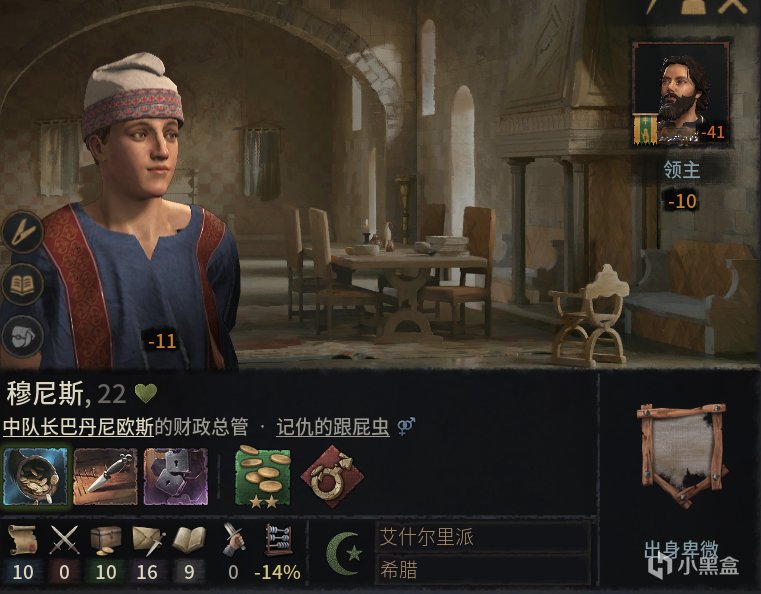Image resolution: width=761 pixels, height=594 pixels.
Task: Select the dagger trait icon
Action: tap(105, 477)
